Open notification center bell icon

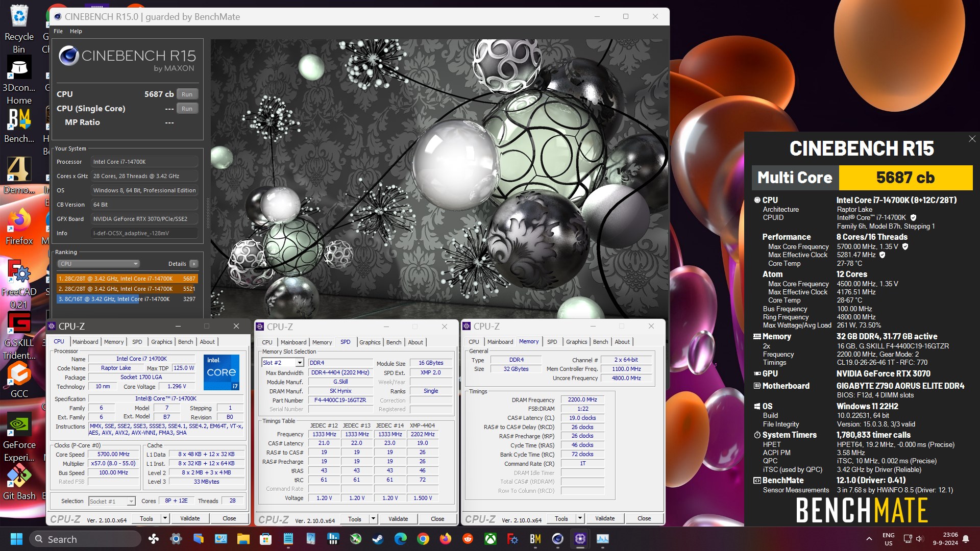tap(966, 539)
